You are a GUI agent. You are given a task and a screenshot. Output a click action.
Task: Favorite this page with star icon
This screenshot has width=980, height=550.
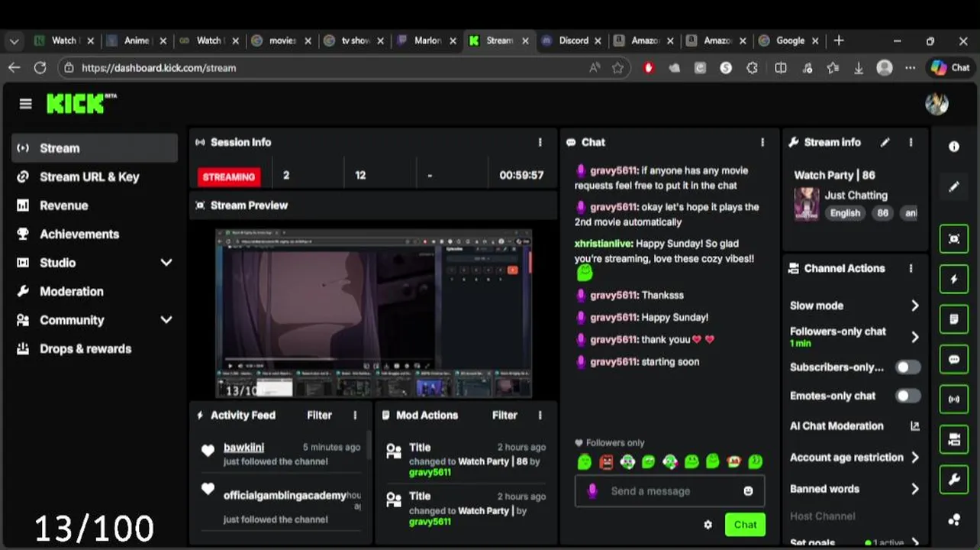coord(617,68)
